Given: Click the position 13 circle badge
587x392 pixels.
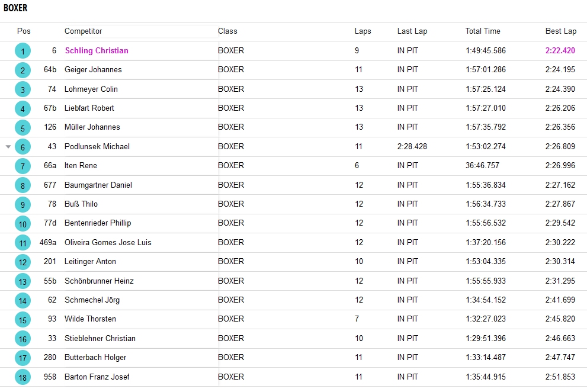Looking at the screenshot, I should click(x=23, y=281).
